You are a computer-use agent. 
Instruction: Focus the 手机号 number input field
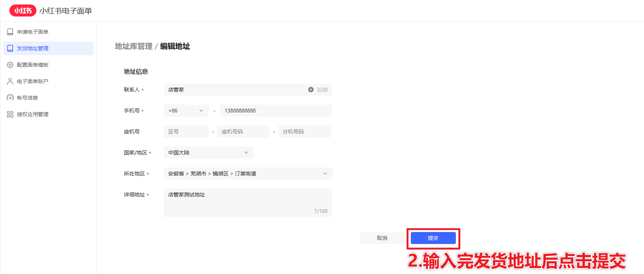click(x=276, y=111)
